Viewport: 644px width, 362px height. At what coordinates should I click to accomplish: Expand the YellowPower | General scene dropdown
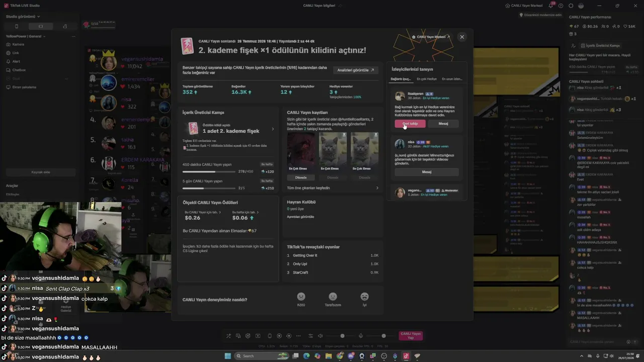click(x=26, y=36)
